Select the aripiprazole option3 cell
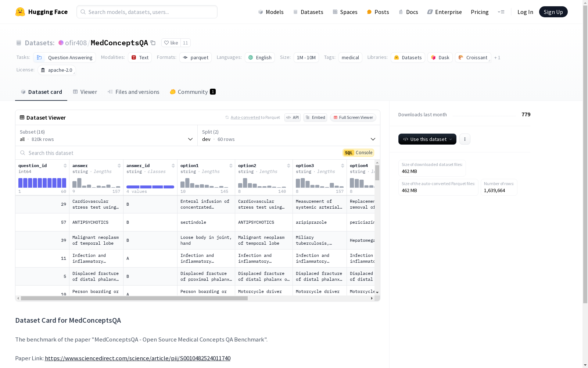 tap(320, 222)
